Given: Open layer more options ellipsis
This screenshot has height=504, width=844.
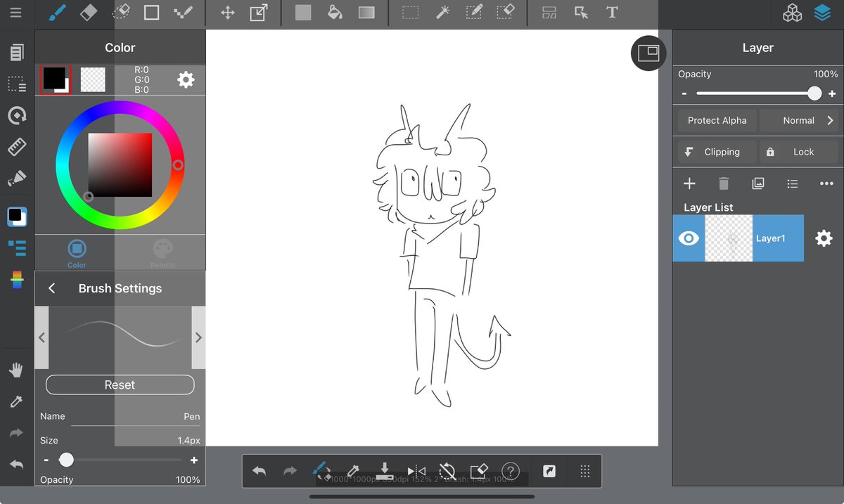Looking at the screenshot, I should (826, 183).
